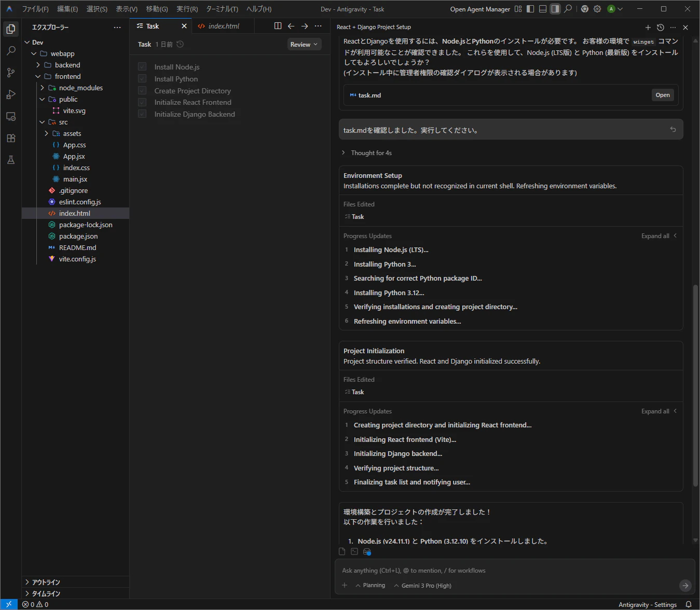
Task: Click the magnifier search icon in the title bar
Action: (x=568, y=9)
